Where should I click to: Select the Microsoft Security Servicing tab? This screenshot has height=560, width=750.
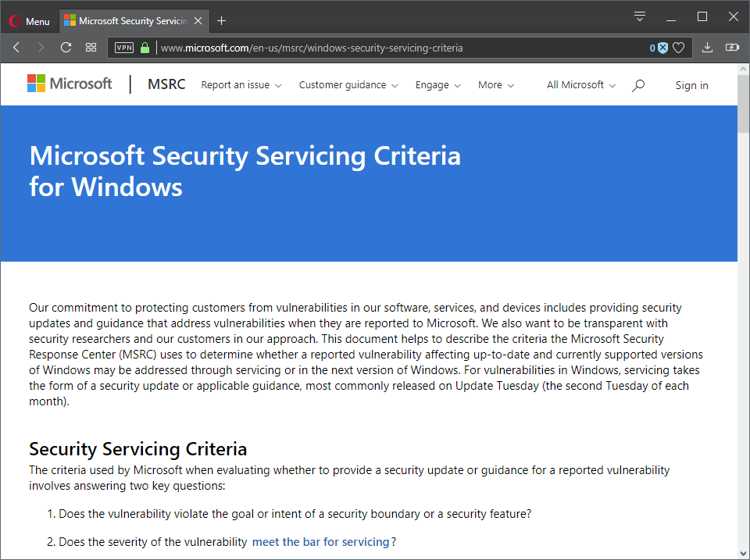click(x=134, y=21)
